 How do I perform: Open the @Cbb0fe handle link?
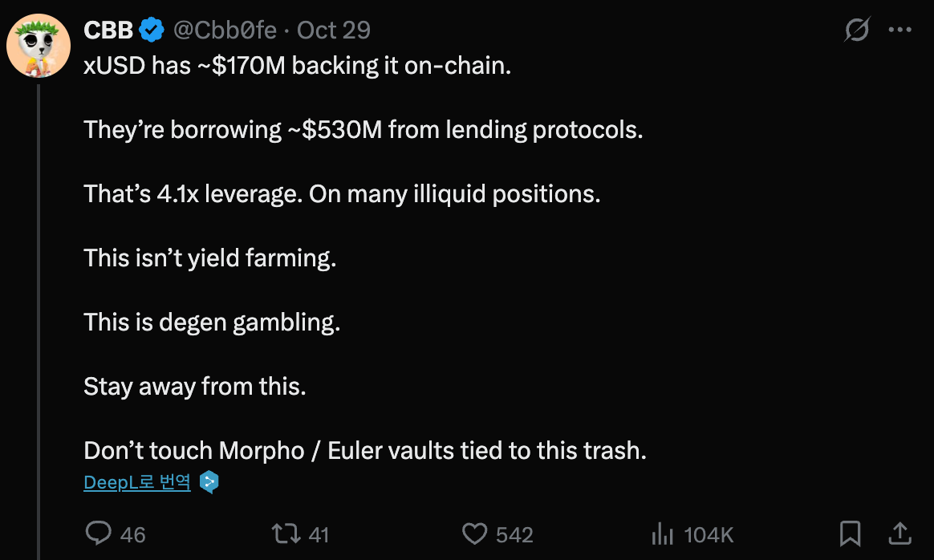[225, 30]
